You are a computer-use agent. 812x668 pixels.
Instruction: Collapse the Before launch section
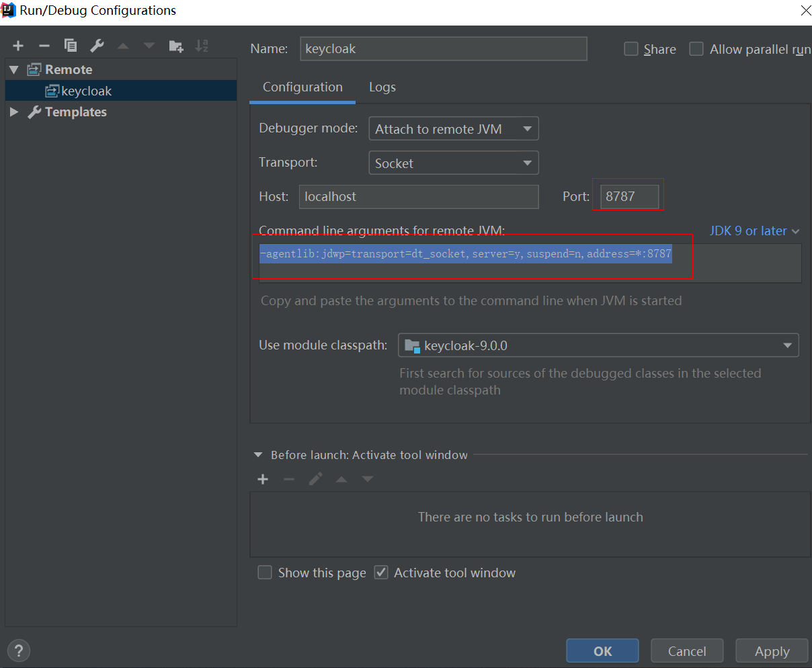[x=257, y=455]
